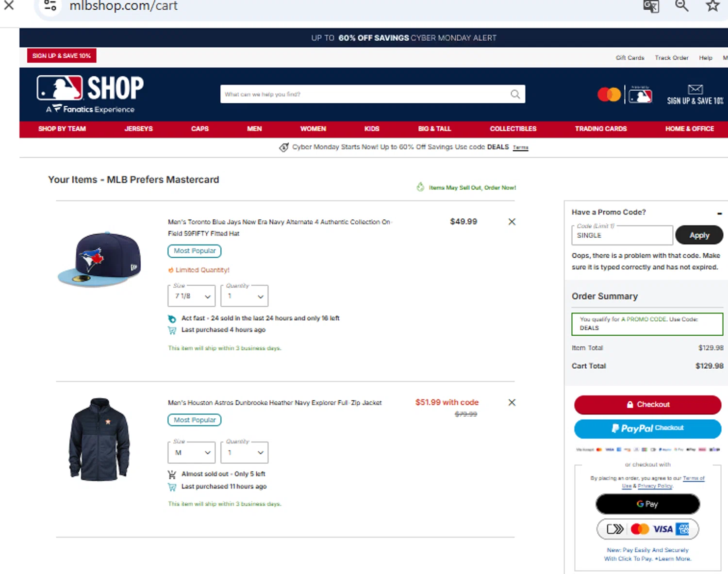
Task: Open the Men menu
Action: coord(254,129)
